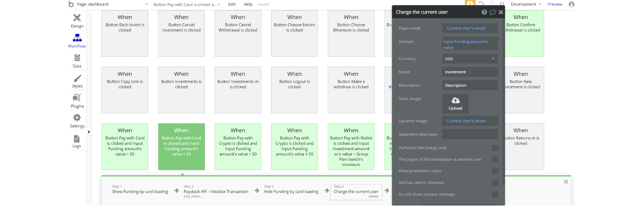The height and width of the screenshot is (208, 644).
Task: Open the Data section icon
Action: [x=77, y=60]
